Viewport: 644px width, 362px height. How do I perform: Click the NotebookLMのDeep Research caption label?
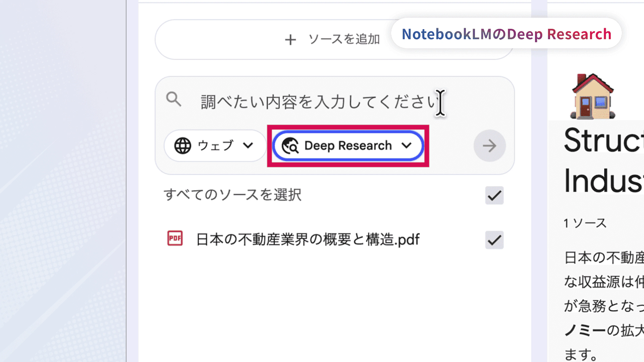(x=506, y=34)
